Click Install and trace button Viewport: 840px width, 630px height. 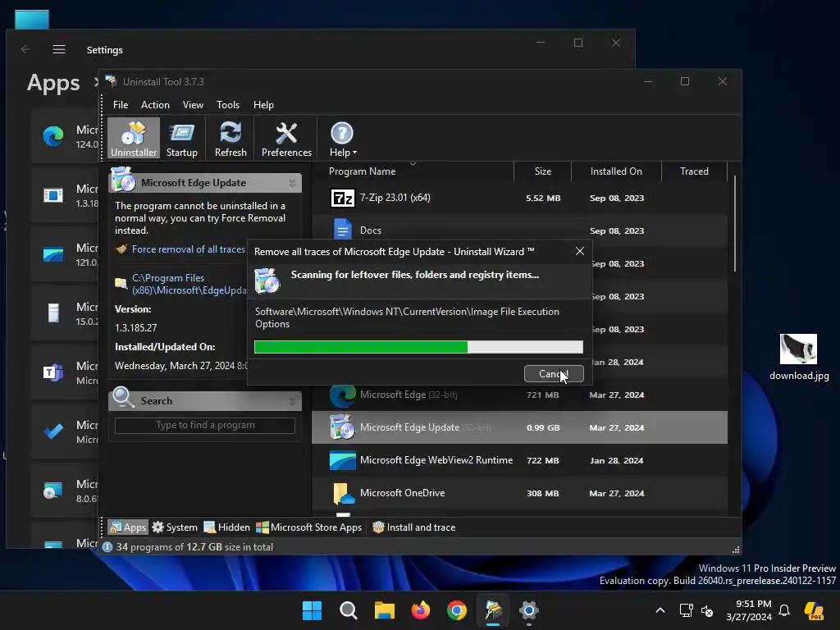[x=413, y=527]
